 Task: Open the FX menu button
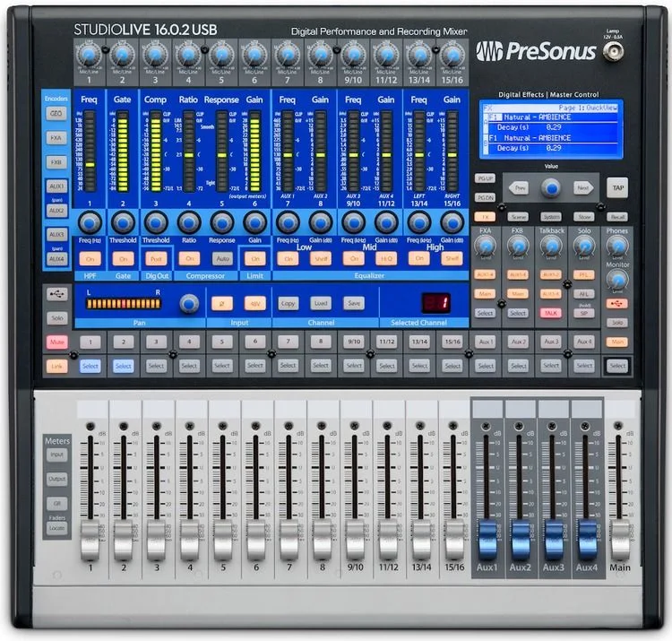tap(485, 217)
